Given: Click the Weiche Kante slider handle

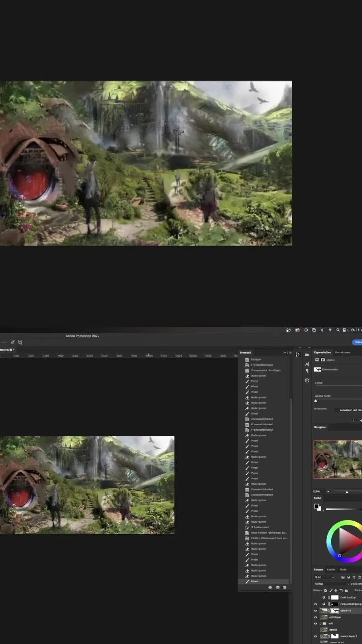Looking at the screenshot, I should 315,400.
